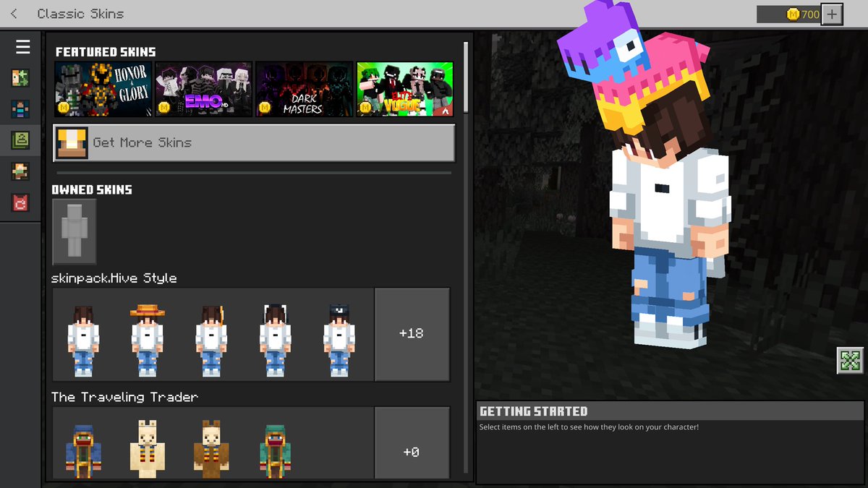Select the gray default owned skin

point(75,231)
